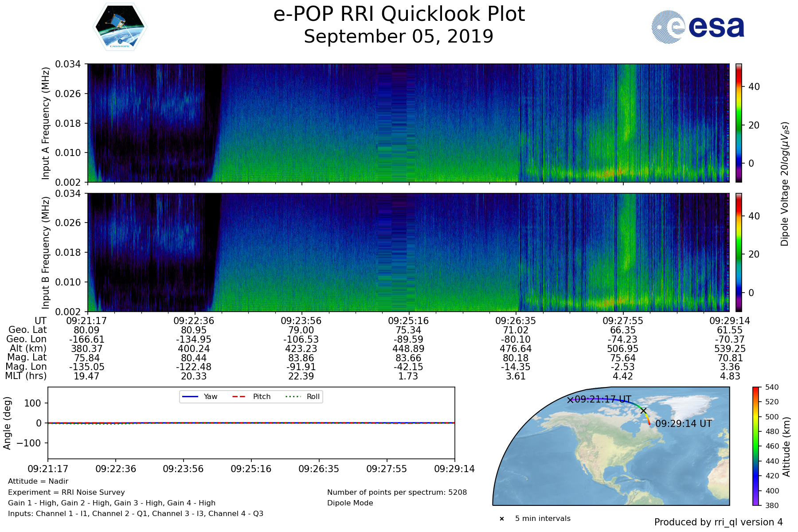The height and width of the screenshot is (532, 798).
Task: Click the Altitude (km) colorbar
Action: pyautogui.click(x=756, y=446)
